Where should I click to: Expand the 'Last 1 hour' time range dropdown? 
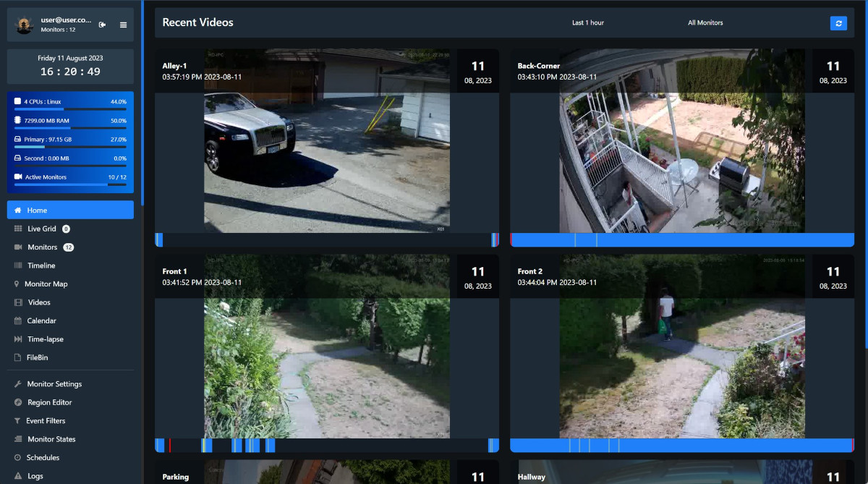click(587, 23)
